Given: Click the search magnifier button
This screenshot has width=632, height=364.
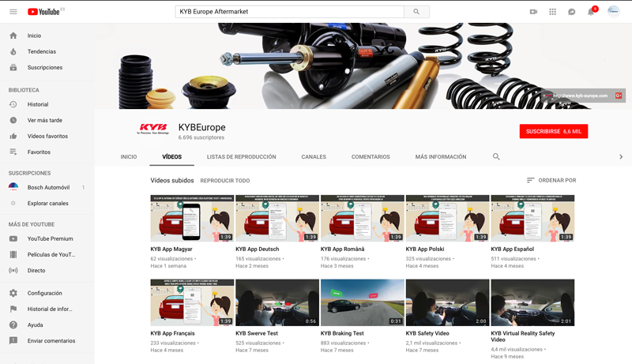Looking at the screenshot, I should pyautogui.click(x=416, y=12).
